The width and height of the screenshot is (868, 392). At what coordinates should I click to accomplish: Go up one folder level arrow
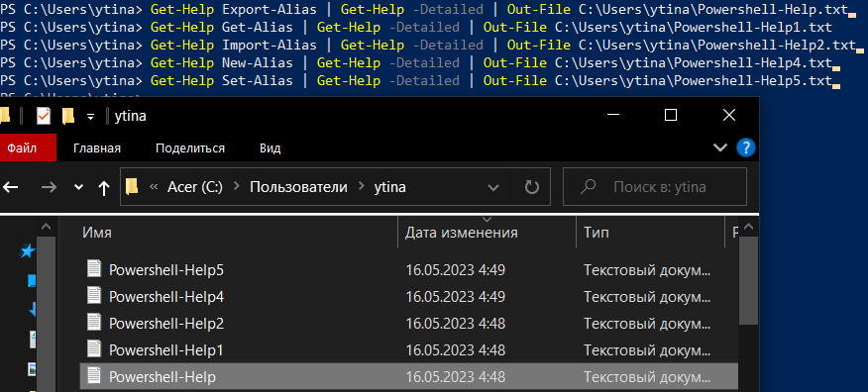(103, 188)
